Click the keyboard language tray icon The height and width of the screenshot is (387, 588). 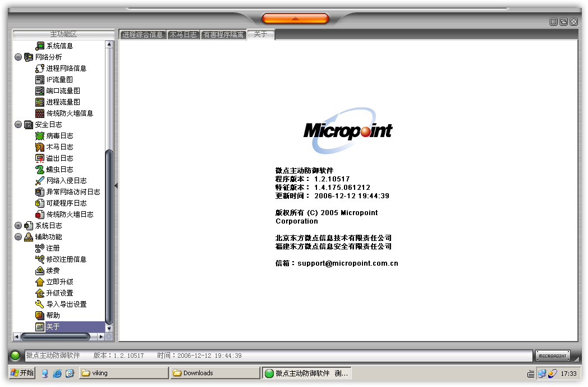(x=531, y=374)
